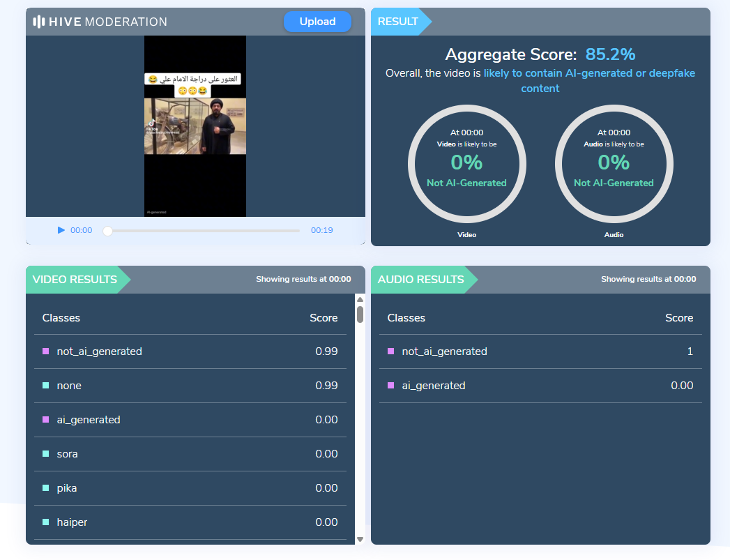Click the TikTok watermark in the video
This screenshot has width=730, height=560.
(x=151, y=125)
